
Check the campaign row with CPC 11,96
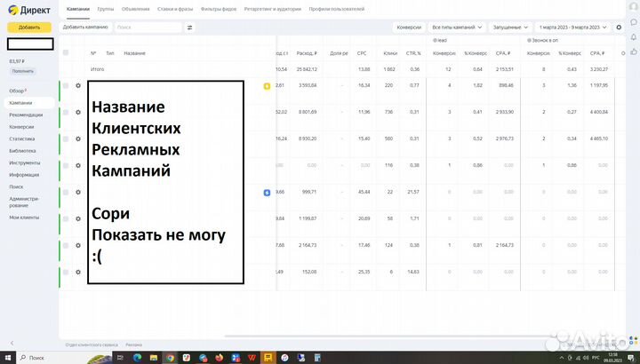[66, 112]
